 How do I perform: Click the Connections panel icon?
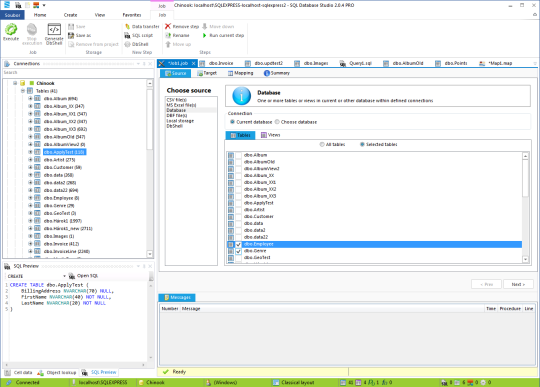[x=7, y=64]
